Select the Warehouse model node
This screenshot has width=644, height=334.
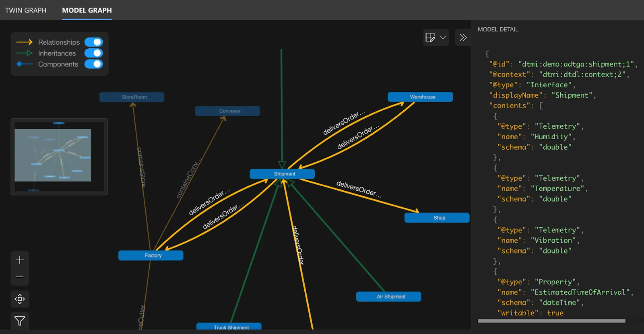420,97
